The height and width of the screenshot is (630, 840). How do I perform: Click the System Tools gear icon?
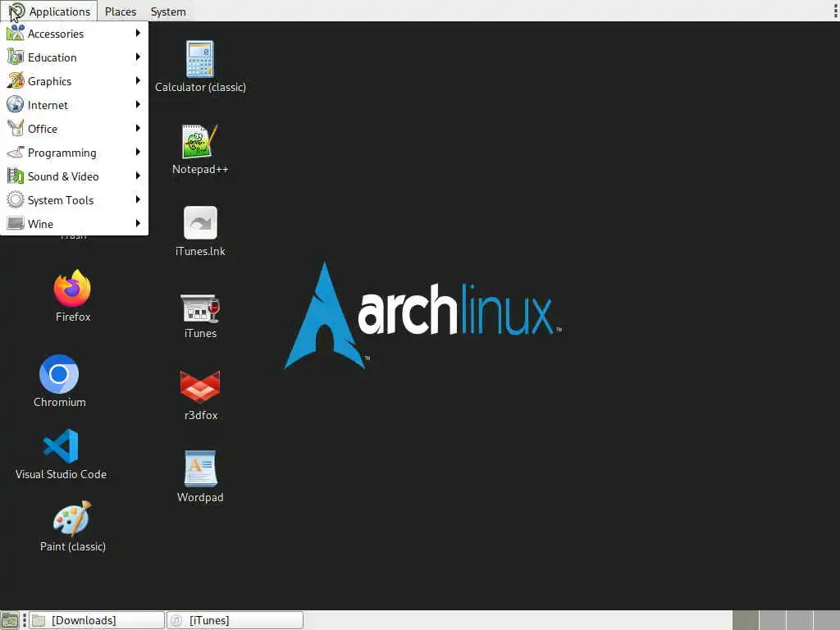pos(15,200)
